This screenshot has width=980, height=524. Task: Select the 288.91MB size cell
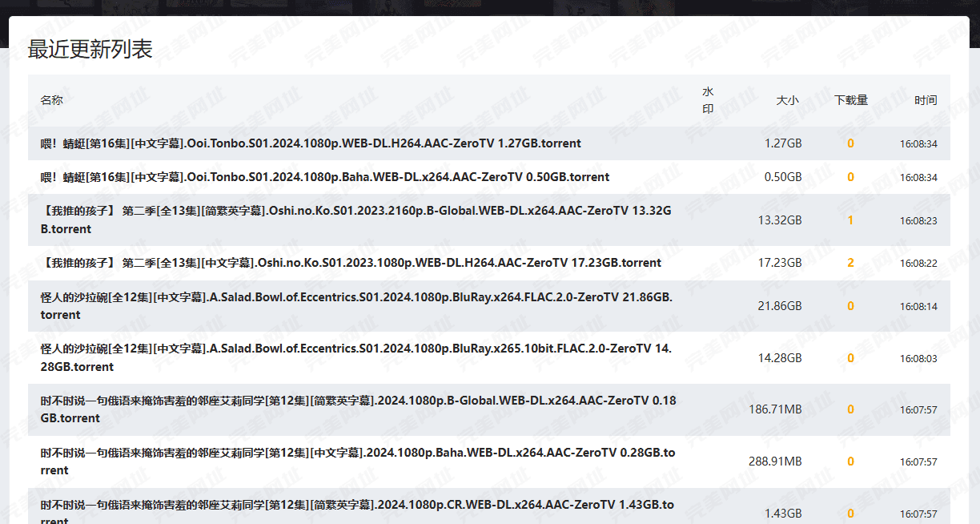point(775,462)
